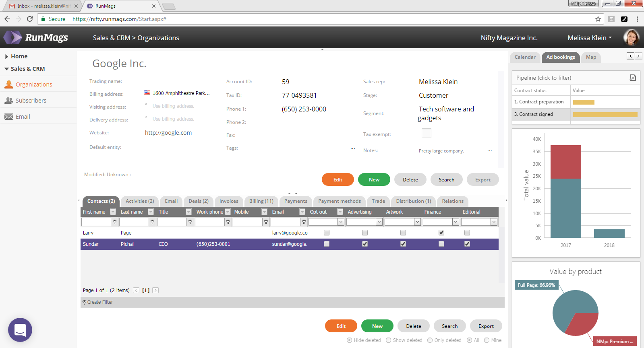This screenshot has height=348, width=644.
Task: Export pipeline panel via corner icon
Action: click(x=633, y=78)
